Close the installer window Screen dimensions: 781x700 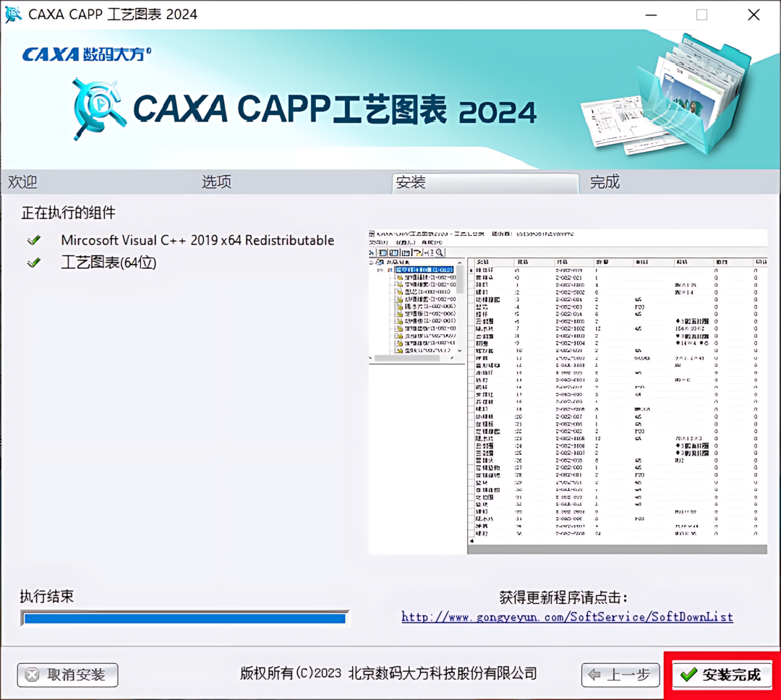[754, 14]
